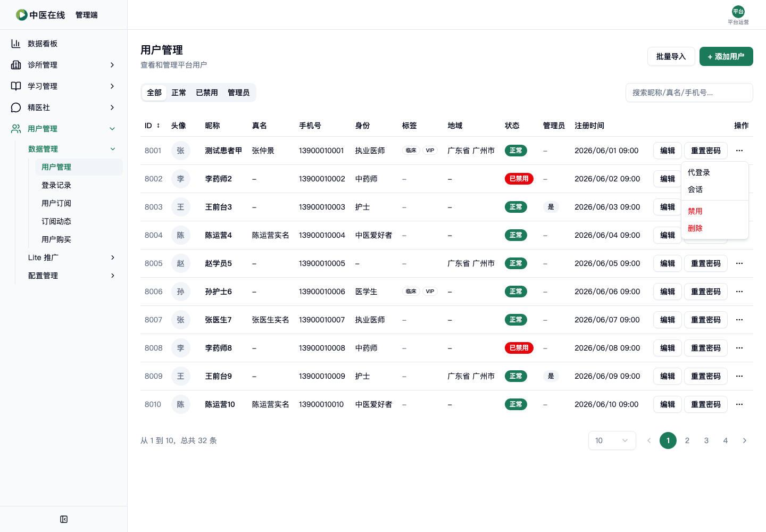Open more actions for user 8009
This screenshot has width=766, height=532.
[x=739, y=376]
